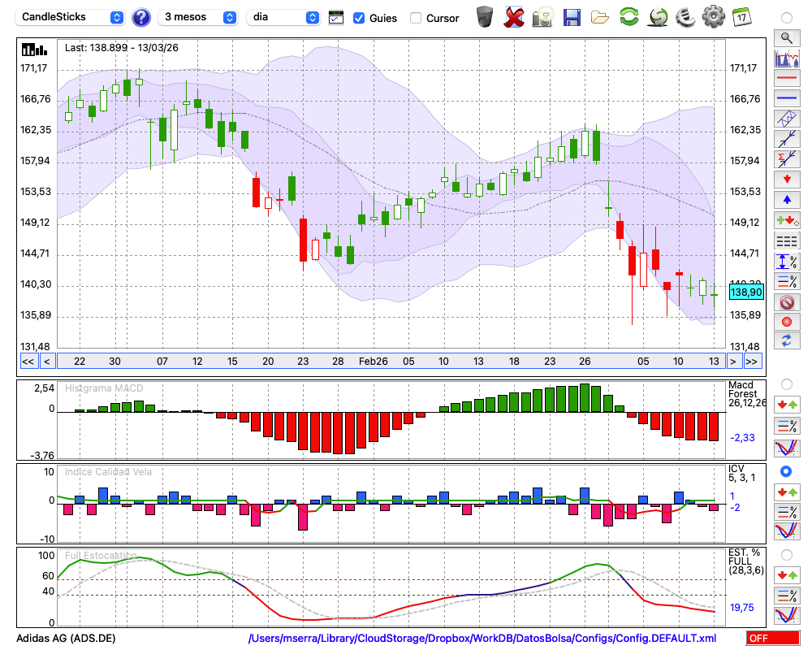Screen dimensions: 812x650
Task: Jump to end with >> button
Action: (752, 362)
